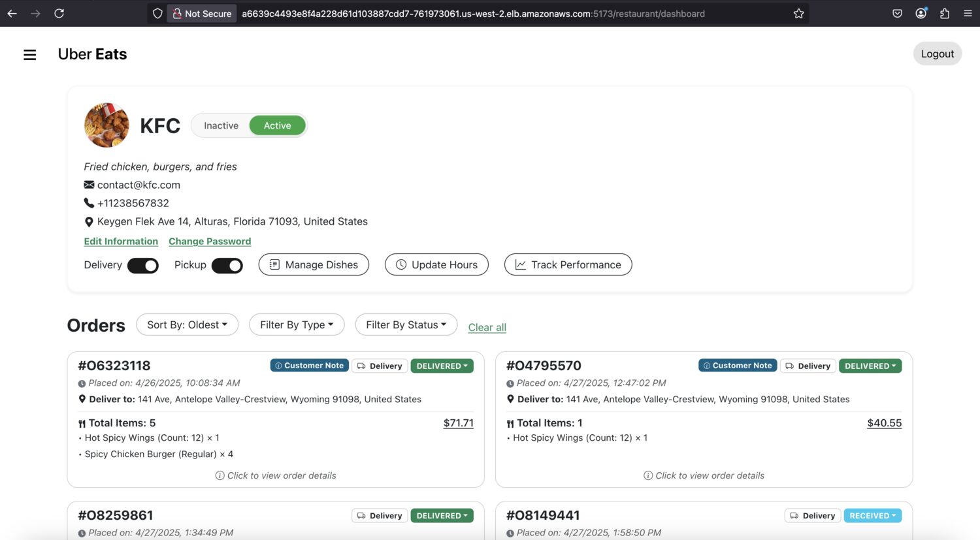The width and height of the screenshot is (980, 540).
Task: Click the shield tracking protection icon
Action: 157,13
